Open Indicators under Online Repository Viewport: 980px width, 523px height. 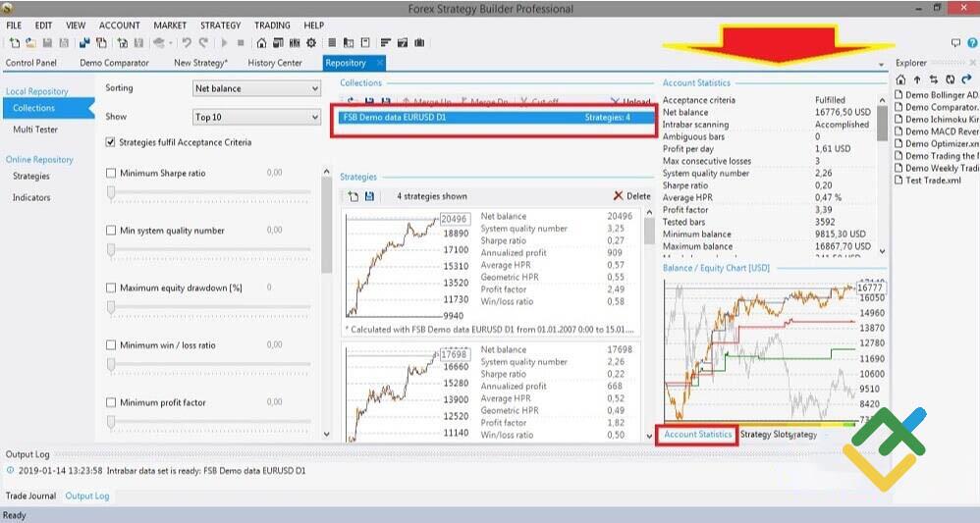[x=31, y=197]
